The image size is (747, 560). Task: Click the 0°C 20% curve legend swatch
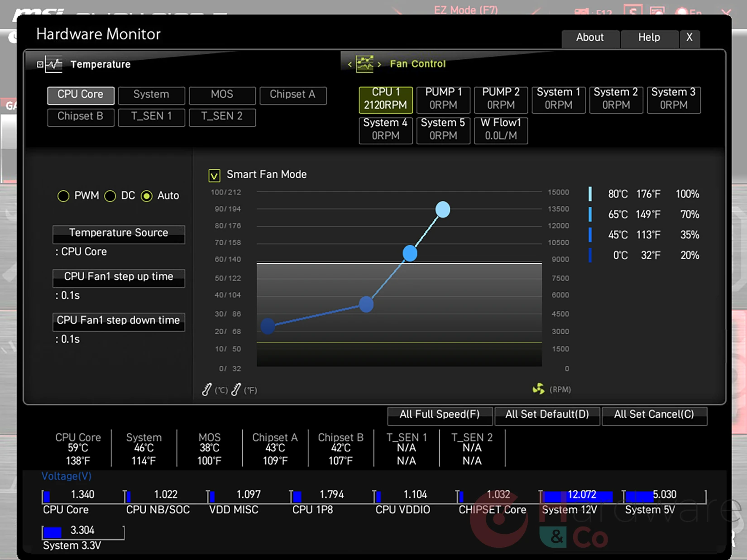pos(590,255)
